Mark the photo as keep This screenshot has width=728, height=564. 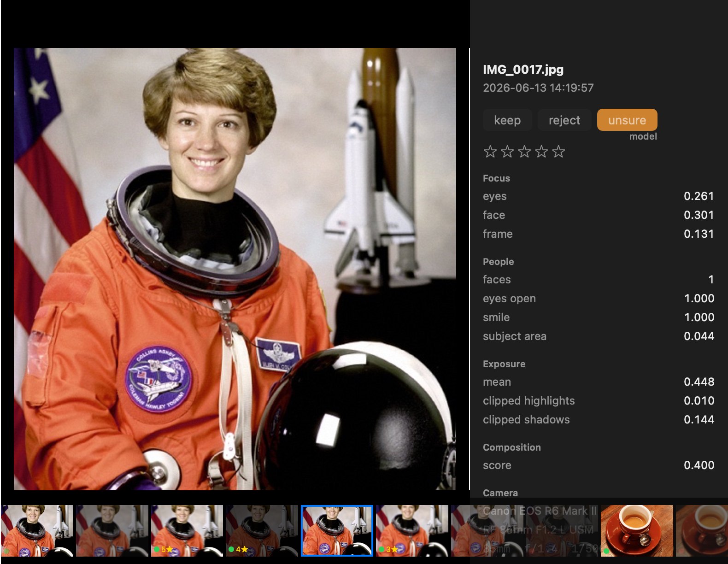507,120
